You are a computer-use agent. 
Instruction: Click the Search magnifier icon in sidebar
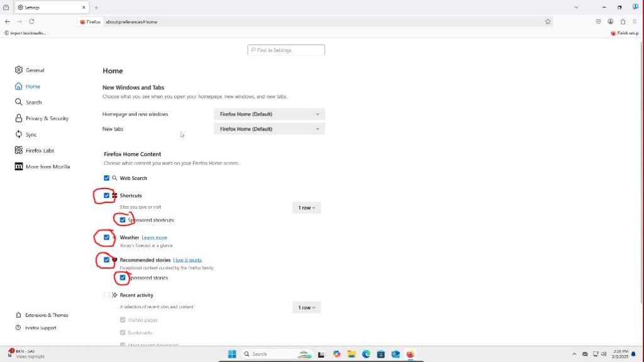(18, 102)
